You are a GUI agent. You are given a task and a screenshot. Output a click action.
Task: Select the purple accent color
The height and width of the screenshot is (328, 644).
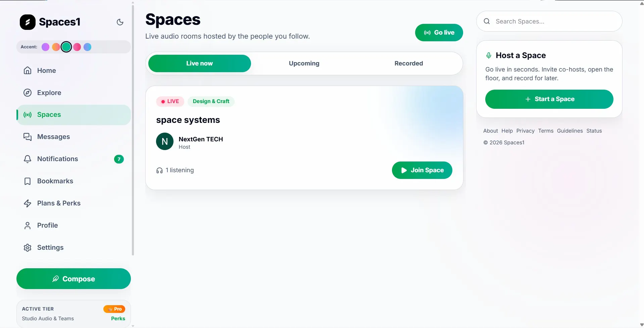click(x=45, y=47)
